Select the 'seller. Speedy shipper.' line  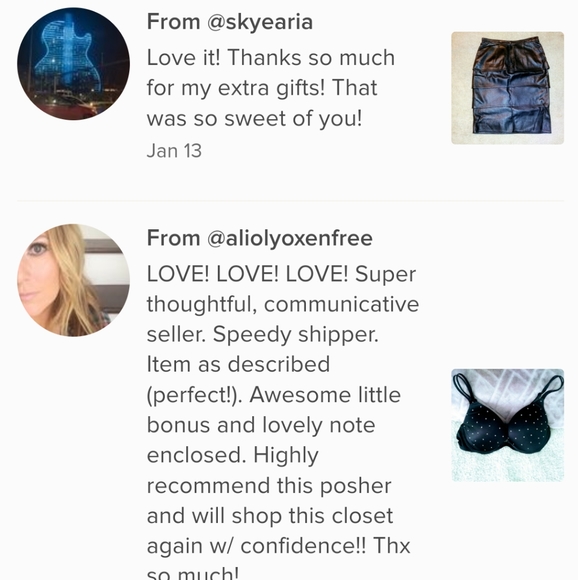(x=263, y=335)
